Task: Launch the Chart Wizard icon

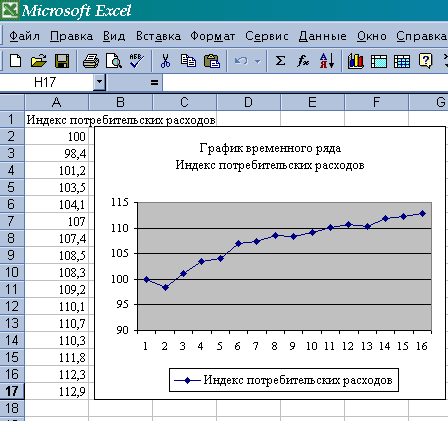Action: (x=355, y=61)
